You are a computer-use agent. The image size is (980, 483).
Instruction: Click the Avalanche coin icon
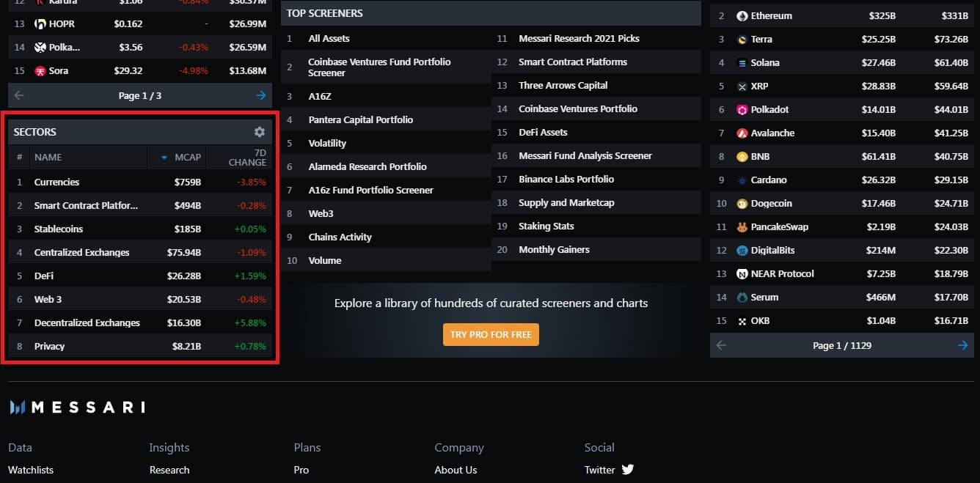point(742,133)
